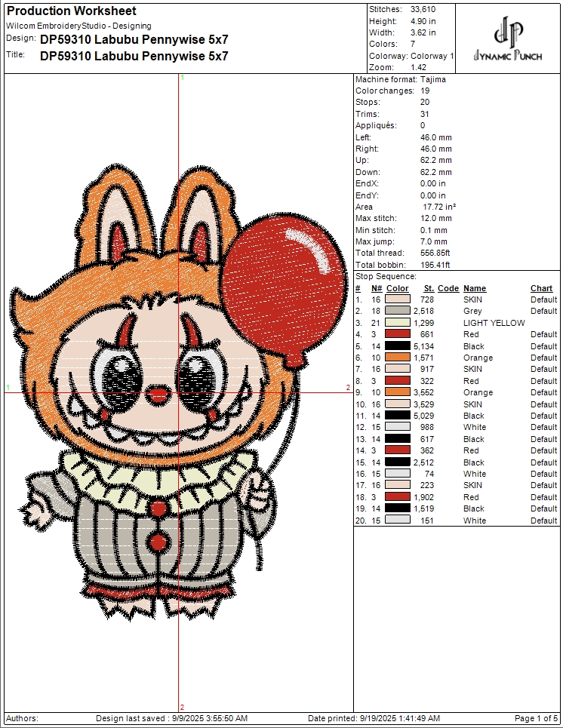Click the Total thread value 556.85ft
Viewport: 563px width, 728px height.
coord(435,253)
